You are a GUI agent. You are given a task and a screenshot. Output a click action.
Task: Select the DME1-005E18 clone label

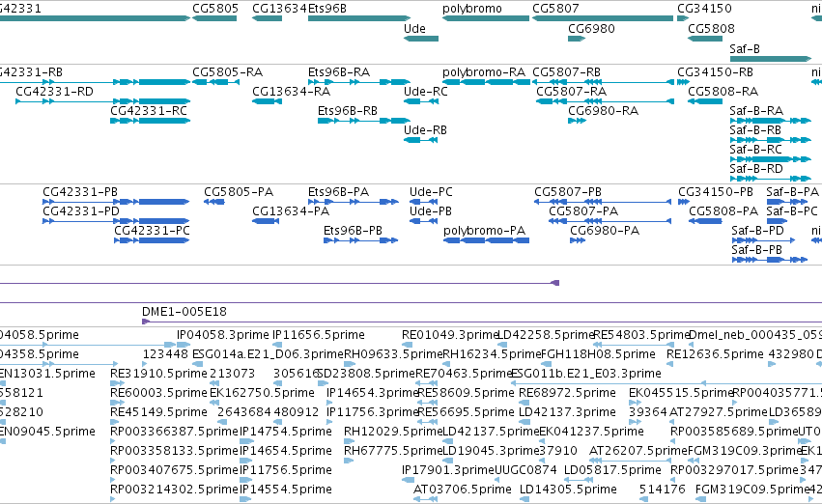[x=184, y=312]
